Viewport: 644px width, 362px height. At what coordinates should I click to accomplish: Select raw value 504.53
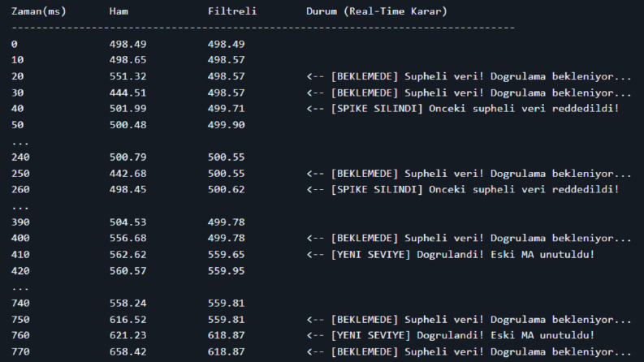[128, 222]
